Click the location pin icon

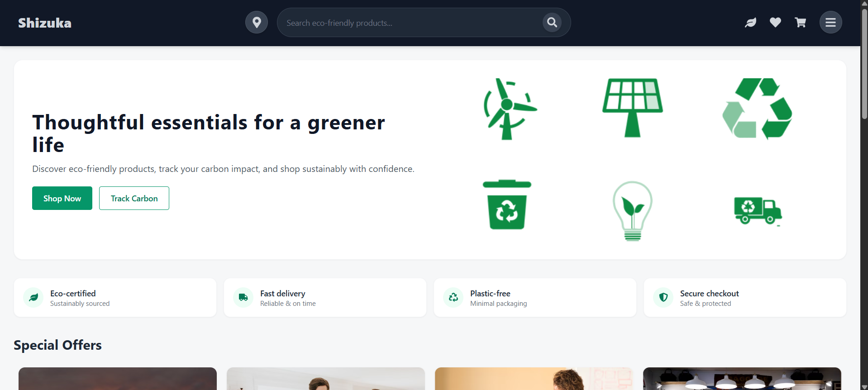pos(257,22)
